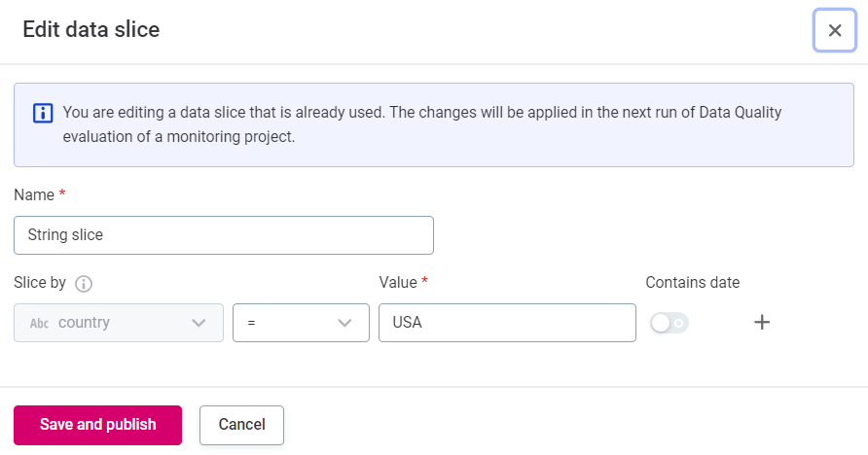Click the info banner message text
Image resolution: width=868 pixels, height=455 pixels.
pos(421,124)
